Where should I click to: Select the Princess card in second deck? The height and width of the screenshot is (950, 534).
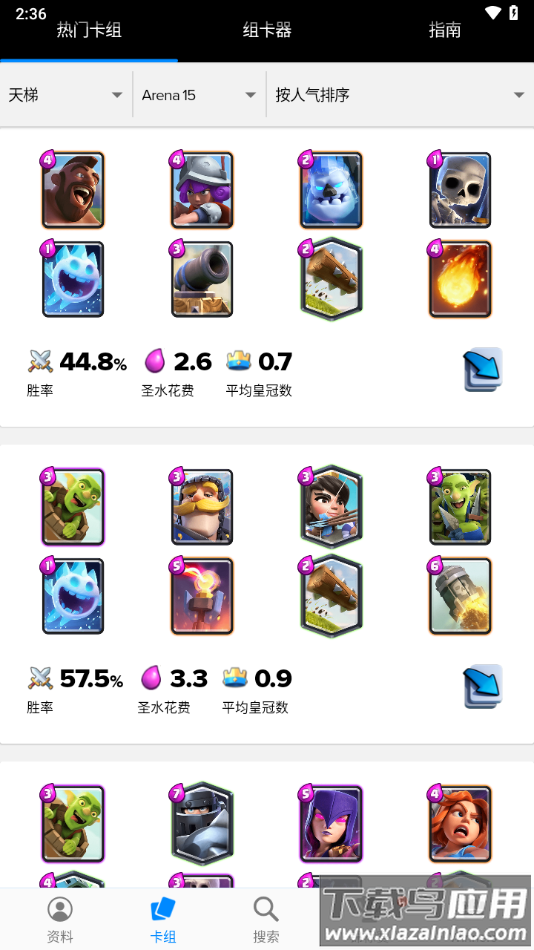331,507
